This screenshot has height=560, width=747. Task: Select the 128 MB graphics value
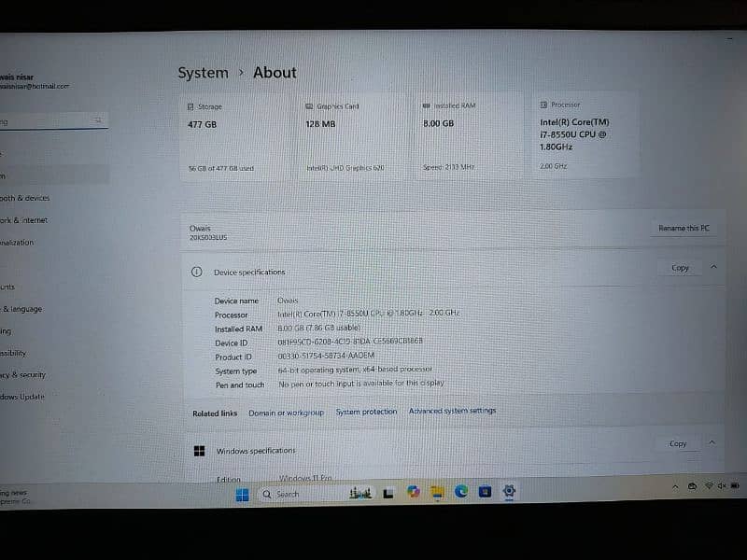(320, 124)
